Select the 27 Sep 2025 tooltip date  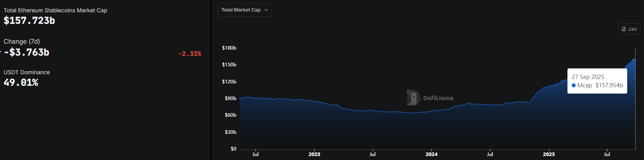click(x=588, y=77)
